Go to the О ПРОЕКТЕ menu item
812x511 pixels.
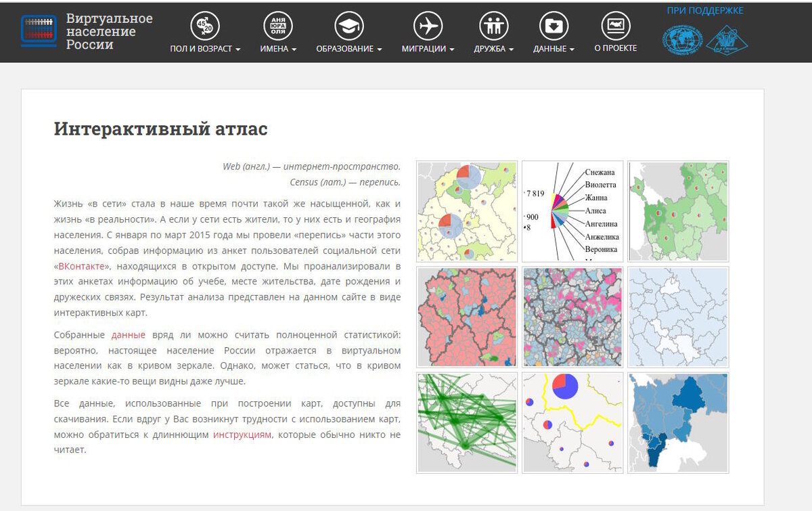click(616, 48)
